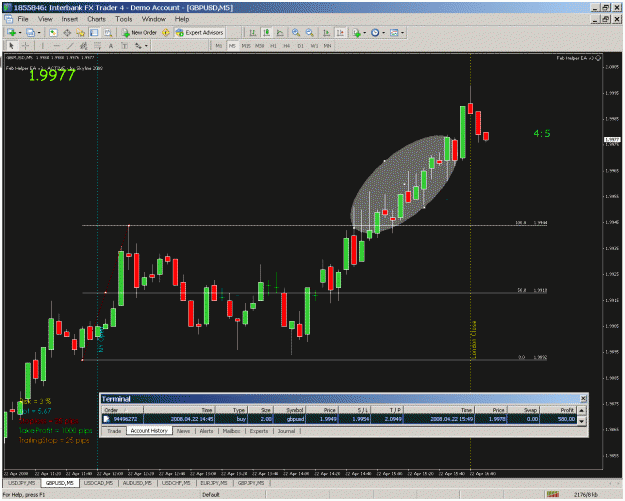The image size is (625, 501).
Task: Launch MetaEditor via the yellow diamond icon
Action: 165,33
